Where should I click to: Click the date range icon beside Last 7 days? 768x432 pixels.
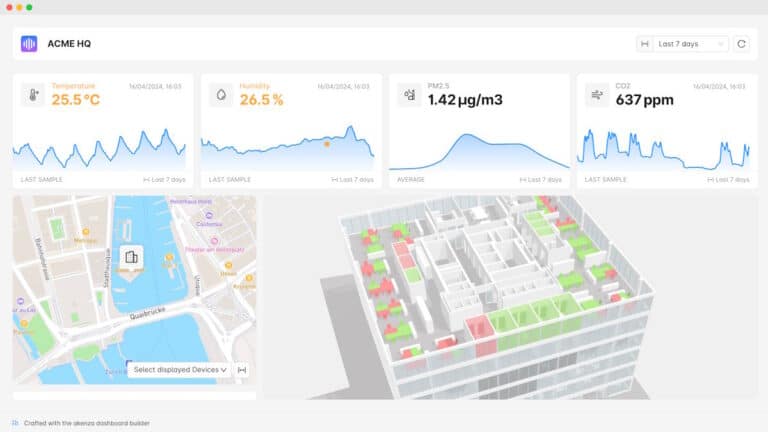pyautogui.click(x=645, y=44)
